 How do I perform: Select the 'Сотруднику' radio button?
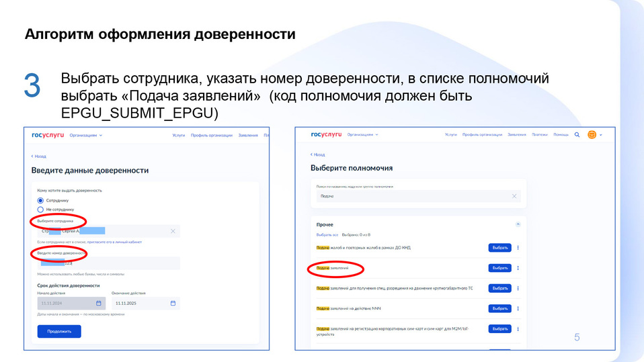pos(40,200)
